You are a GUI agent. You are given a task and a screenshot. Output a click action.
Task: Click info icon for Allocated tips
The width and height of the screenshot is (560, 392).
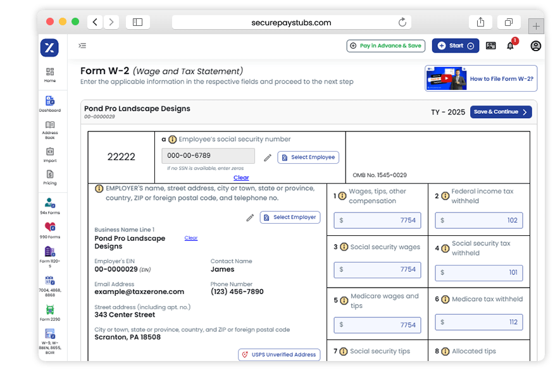(x=445, y=352)
